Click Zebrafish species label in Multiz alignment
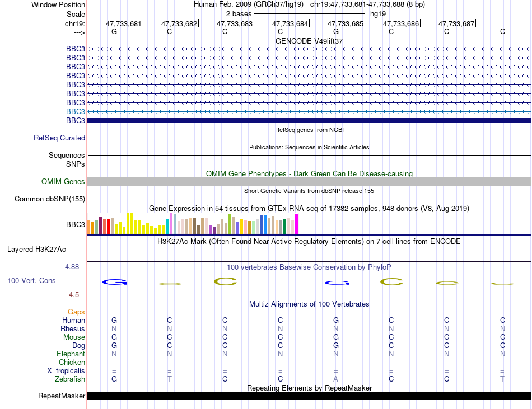The image size is (532, 409). point(70,379)
